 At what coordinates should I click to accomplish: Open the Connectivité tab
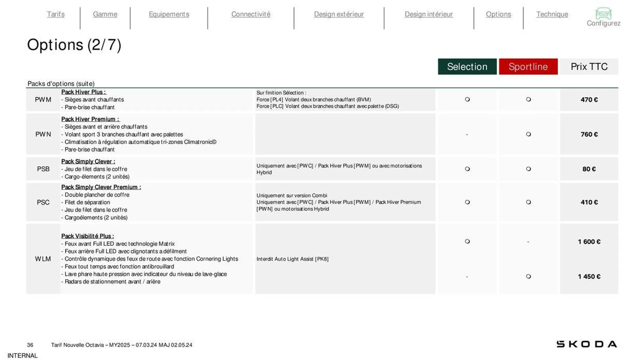point(251,14)
